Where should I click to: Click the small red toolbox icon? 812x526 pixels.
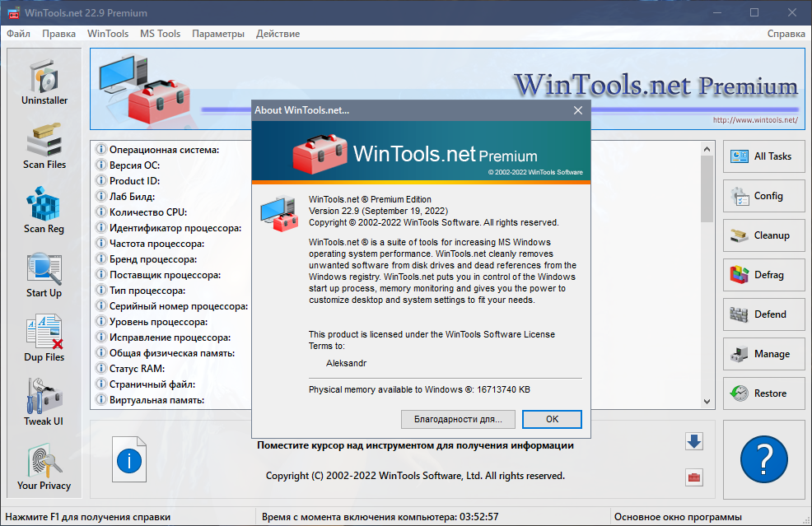point(694,477)
